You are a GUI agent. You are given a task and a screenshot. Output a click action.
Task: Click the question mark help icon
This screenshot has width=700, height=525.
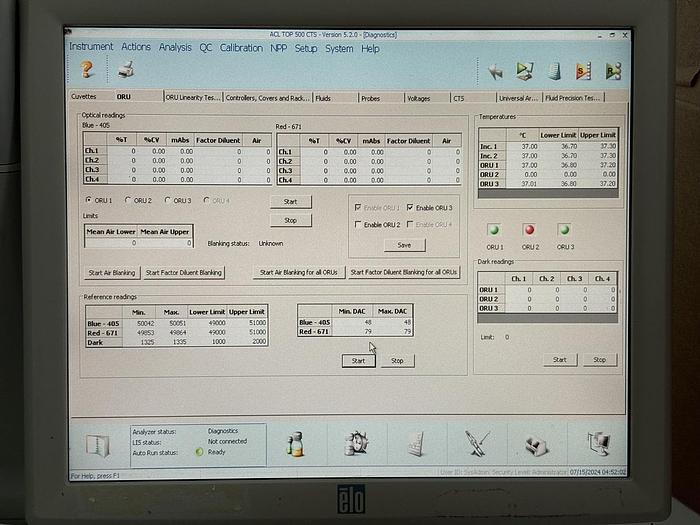coord(86,69)
